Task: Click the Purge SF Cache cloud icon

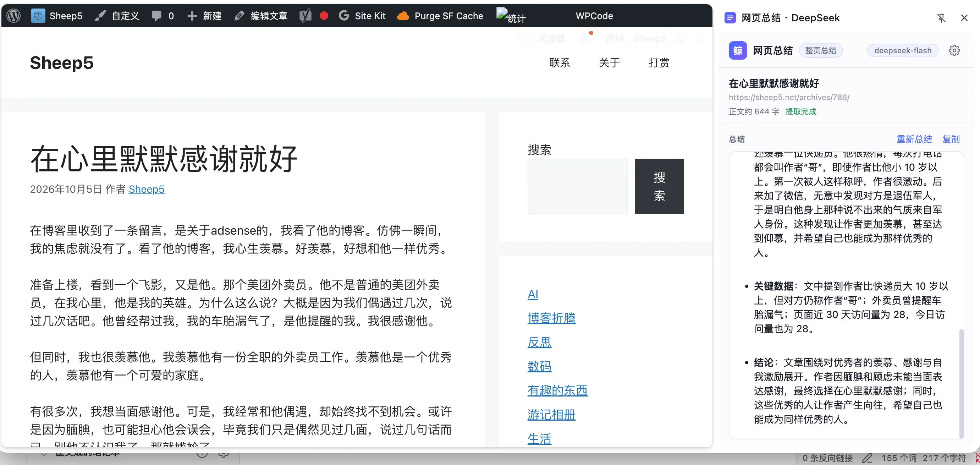Action: point(403,16)
